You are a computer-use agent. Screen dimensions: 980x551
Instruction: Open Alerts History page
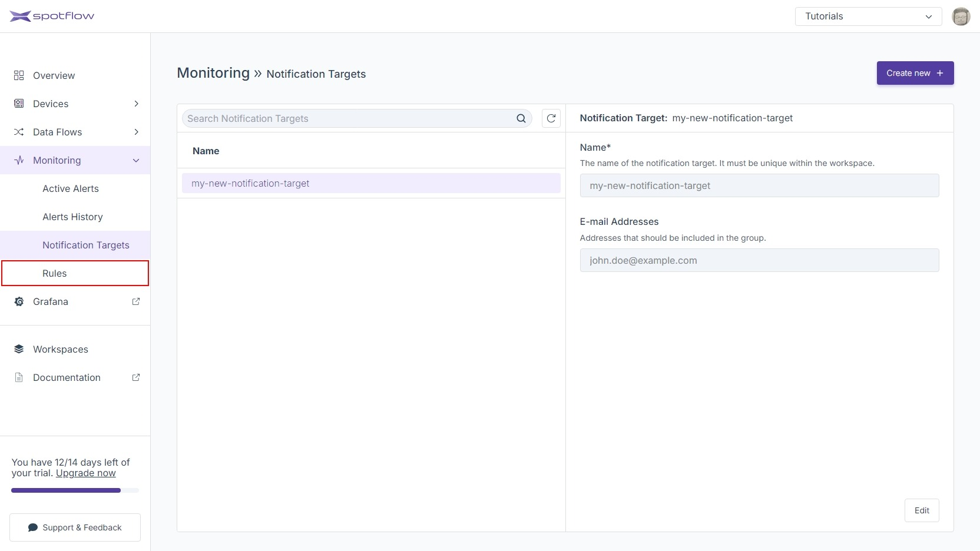75,217
